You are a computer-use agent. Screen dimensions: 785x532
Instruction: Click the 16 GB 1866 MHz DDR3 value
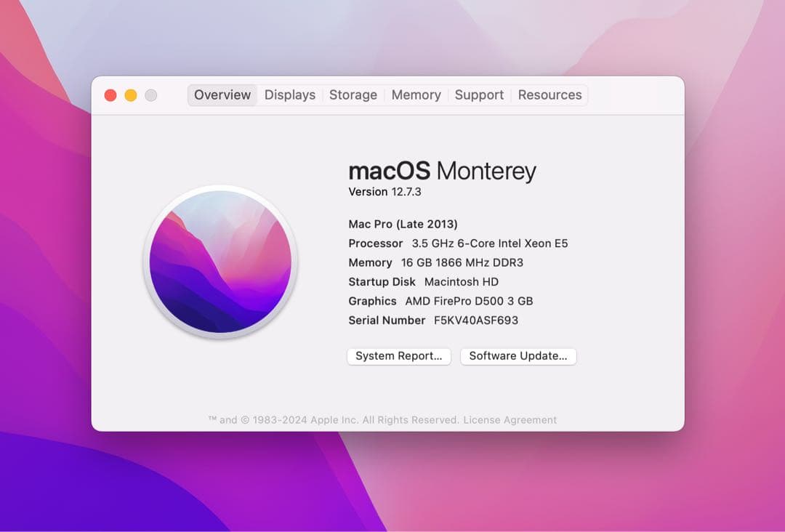(x=462, y=263)
